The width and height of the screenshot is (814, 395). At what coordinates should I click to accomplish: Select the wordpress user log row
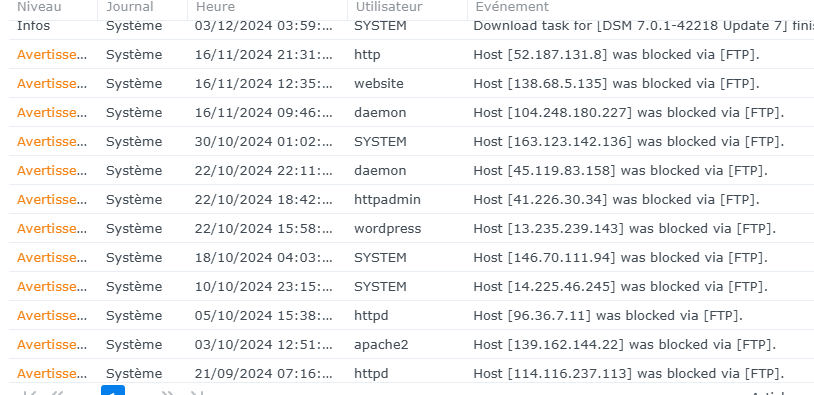click(411, 229)
